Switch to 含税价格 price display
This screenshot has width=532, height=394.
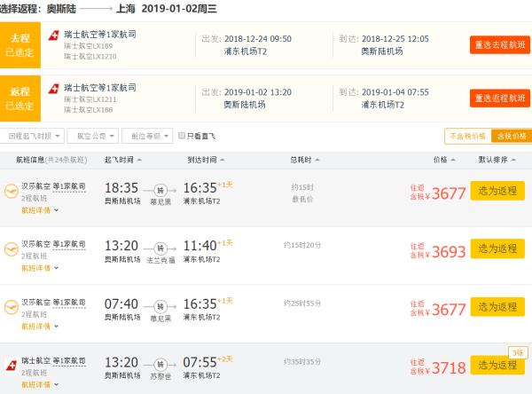pos(512,136)
